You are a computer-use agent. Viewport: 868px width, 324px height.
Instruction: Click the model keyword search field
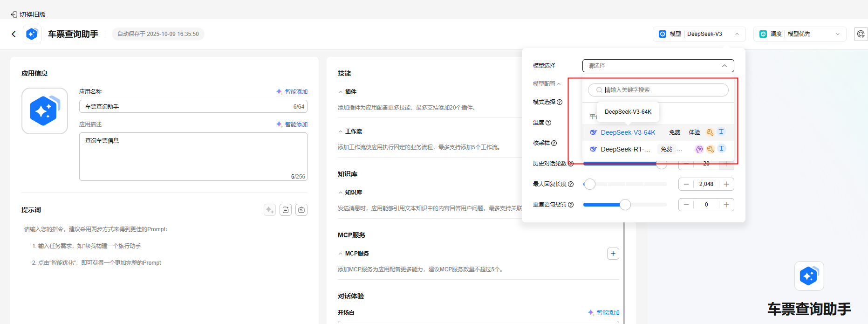point(658,90)
